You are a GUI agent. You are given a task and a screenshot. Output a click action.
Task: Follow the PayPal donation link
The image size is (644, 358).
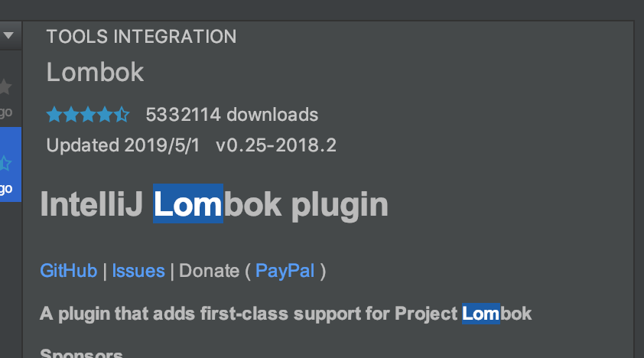[x=285, y=271]
